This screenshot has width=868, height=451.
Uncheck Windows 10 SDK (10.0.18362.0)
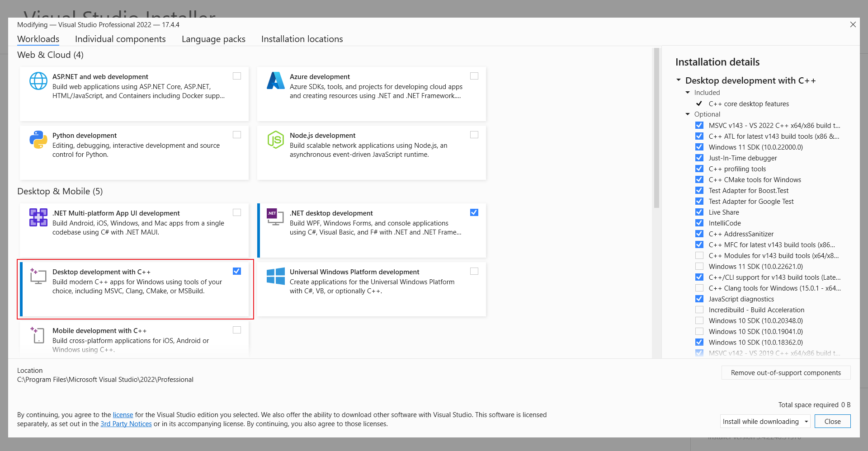pos(699,342)
